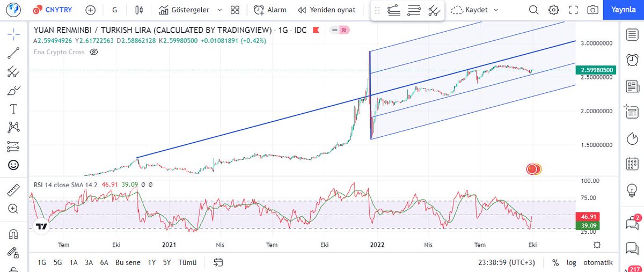Select the pitchfork line tool in floating toolbar

point(394,10)
